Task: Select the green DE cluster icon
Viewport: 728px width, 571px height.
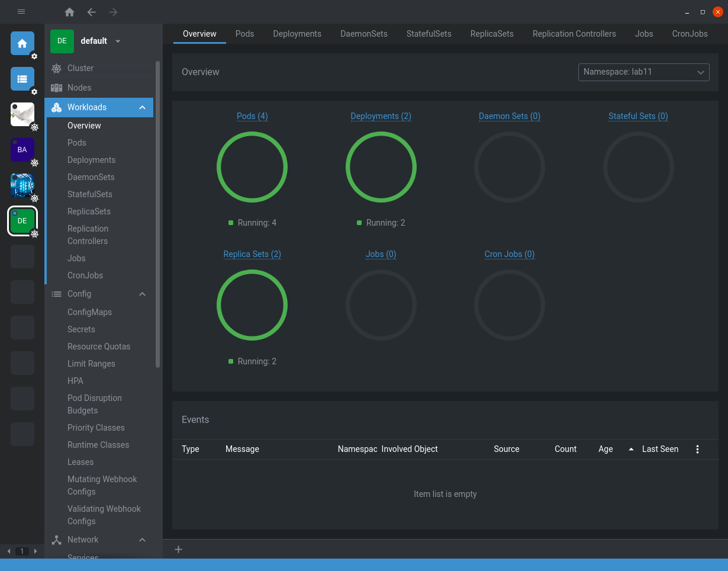Action: click(x=22, y=221)
